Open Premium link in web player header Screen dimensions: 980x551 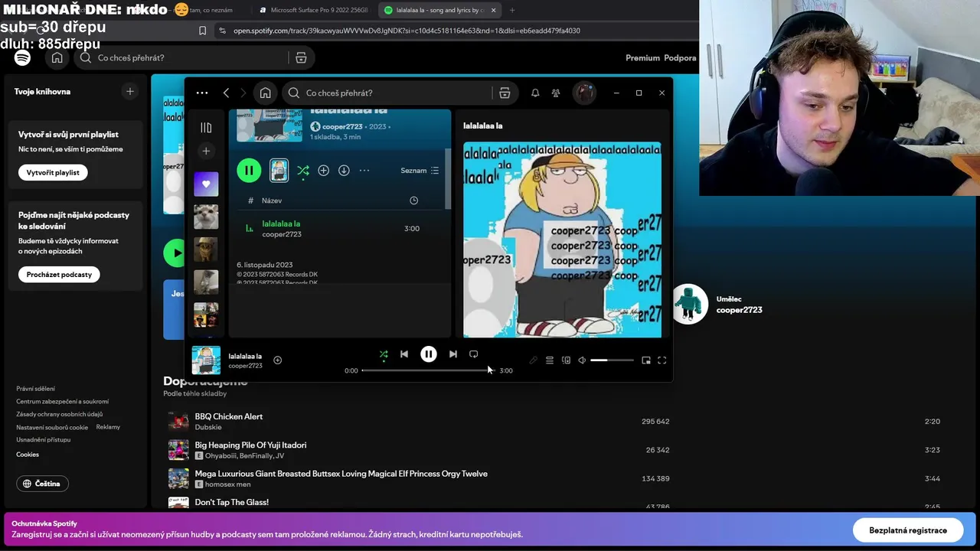[x=642, y=58]
